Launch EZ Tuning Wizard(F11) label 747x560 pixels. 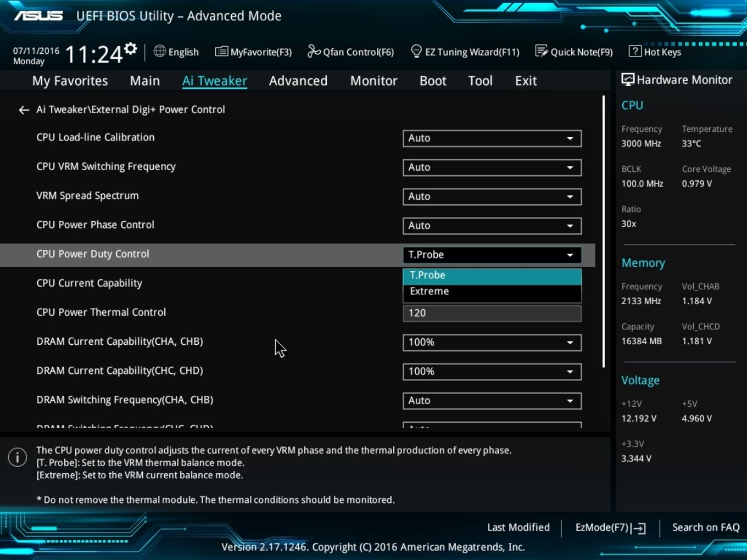point(472,52)
